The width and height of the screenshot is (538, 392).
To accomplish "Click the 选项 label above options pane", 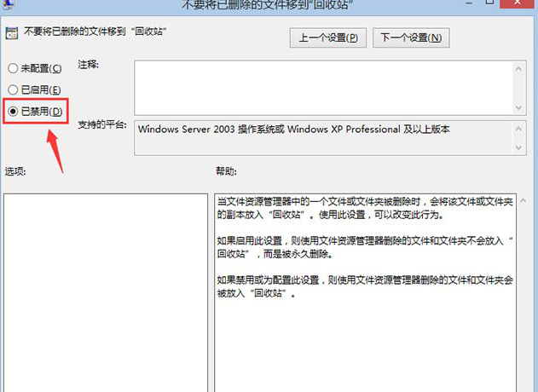I will point(15,172).
